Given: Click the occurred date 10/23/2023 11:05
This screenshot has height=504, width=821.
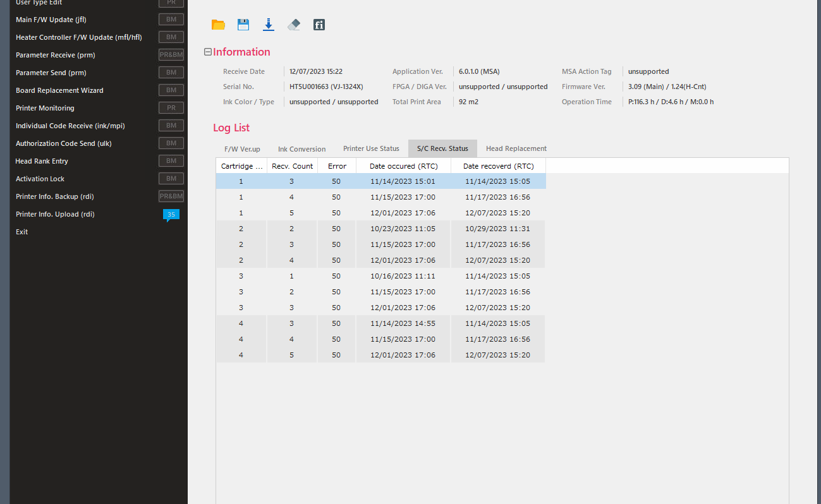Looking at the screenshot, I should click(x=403, y=229).
